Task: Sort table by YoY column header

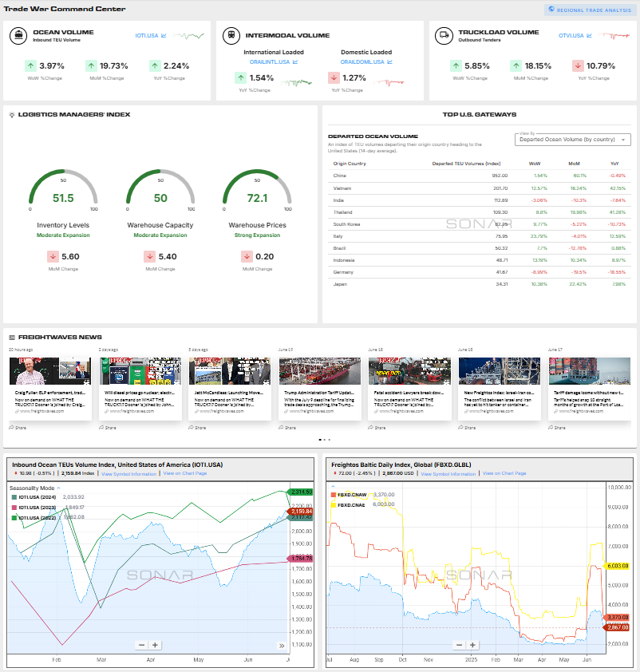Action: click(x=614, y=164)
